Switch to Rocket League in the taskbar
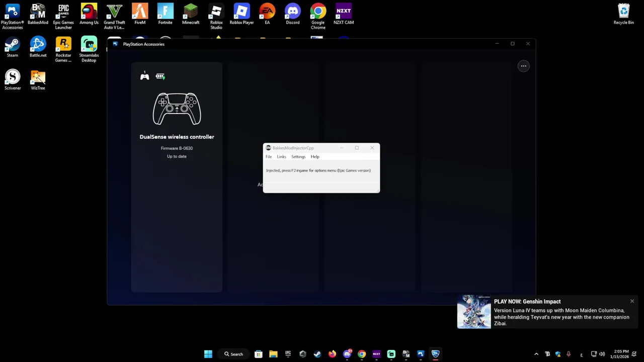The width and height of the screenshot is (644, 362). (435, 354)
